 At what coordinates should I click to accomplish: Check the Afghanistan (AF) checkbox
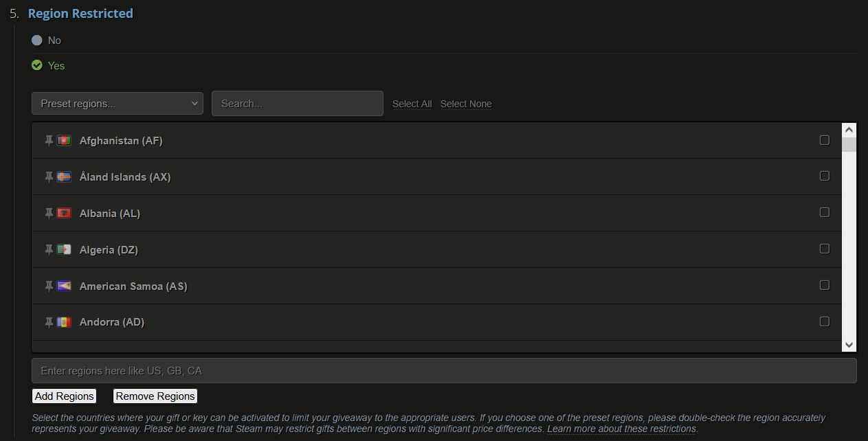tap(825, 140)
